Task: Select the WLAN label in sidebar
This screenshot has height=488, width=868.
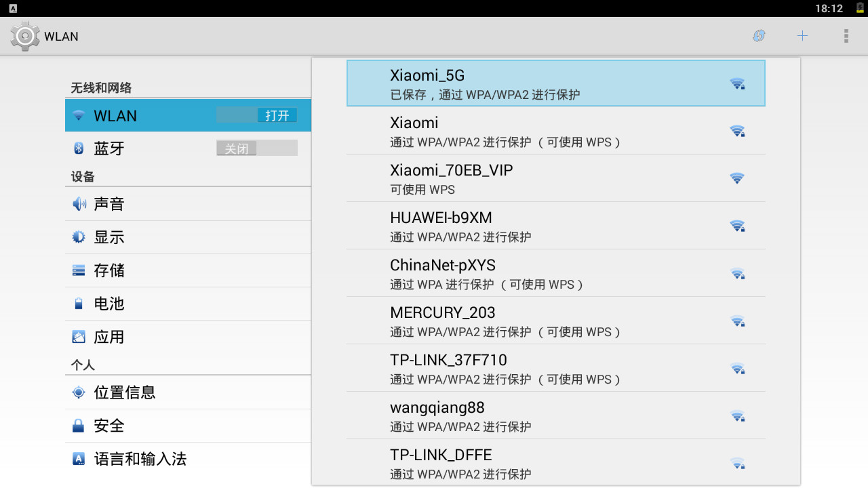Action: click(115, 116)
